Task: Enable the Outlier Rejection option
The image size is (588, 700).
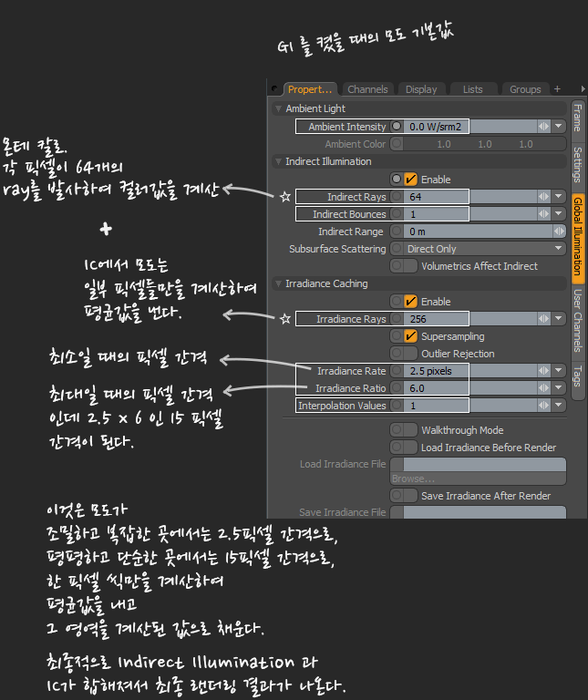Action: click(411, 354)
